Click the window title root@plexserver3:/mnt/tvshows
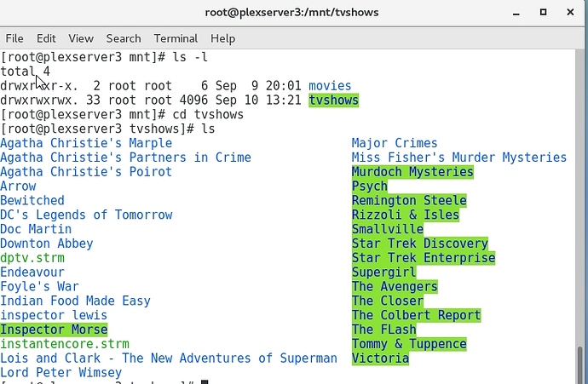The height and width of the screenshot is (384, 588). [x=291, y=13]
